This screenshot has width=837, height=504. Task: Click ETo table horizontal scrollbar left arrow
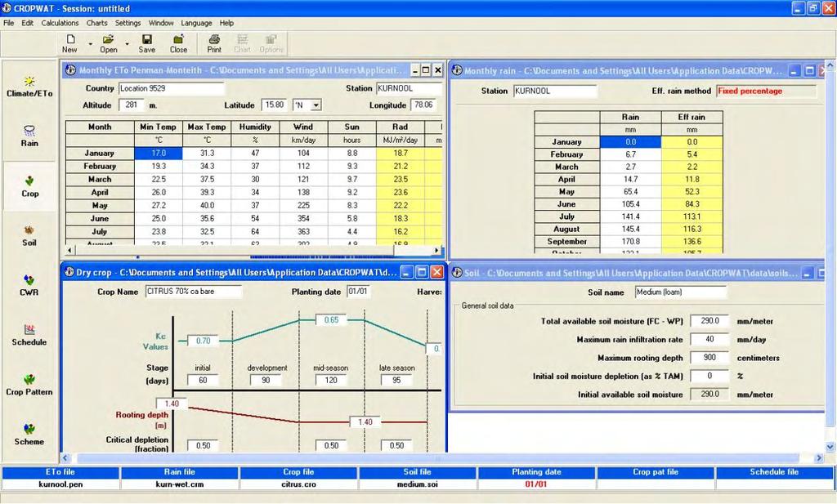point(70,250)
